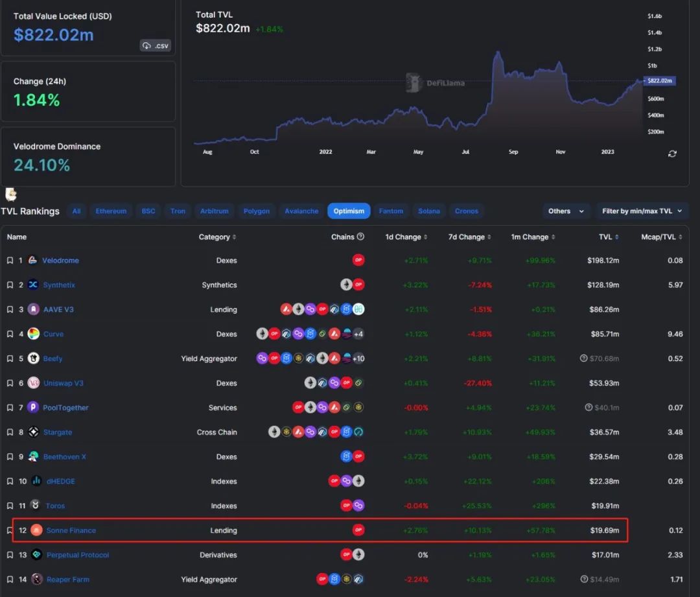Bookmark the Stargate protocol row
The image size is (700, 597).
pyautogui.click(x=10, y=432)
